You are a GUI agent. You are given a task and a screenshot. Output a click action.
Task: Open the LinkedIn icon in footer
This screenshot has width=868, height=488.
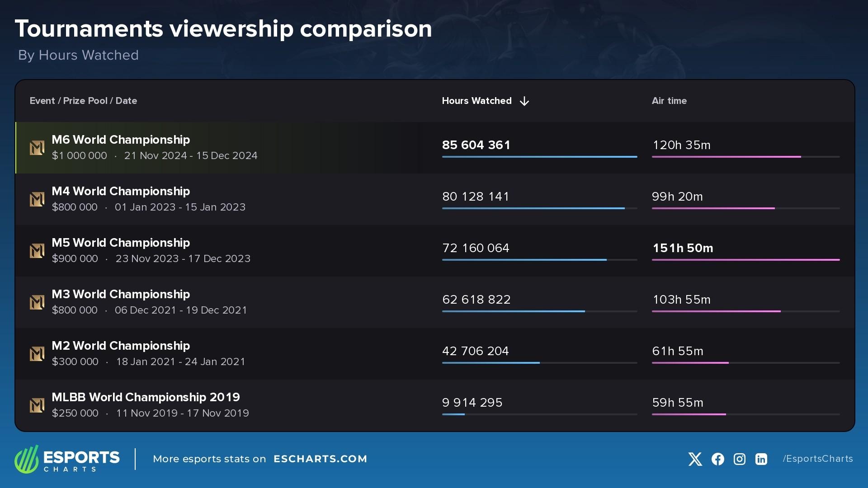pyautogui.click(x=761, y=459)
